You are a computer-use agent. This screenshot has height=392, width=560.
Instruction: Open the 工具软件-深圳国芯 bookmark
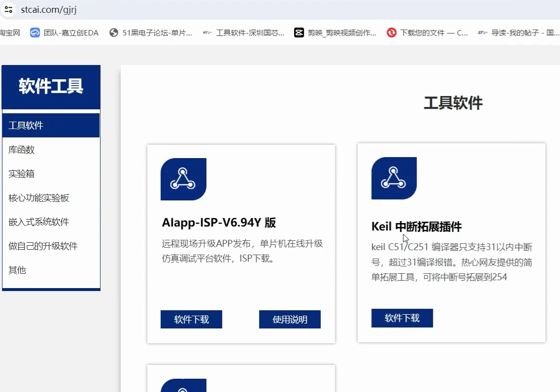(x=244, y=33)
